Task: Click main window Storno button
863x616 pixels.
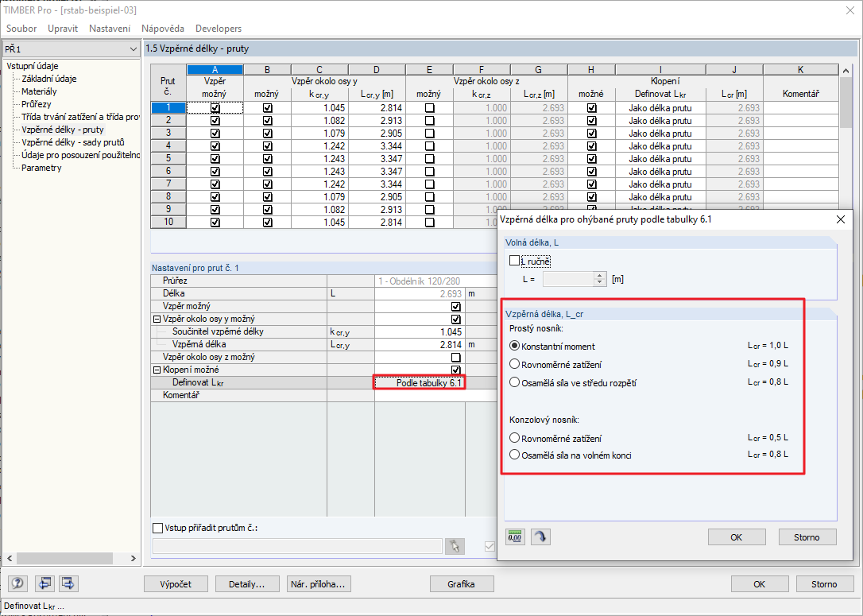Action: [824, 584]
